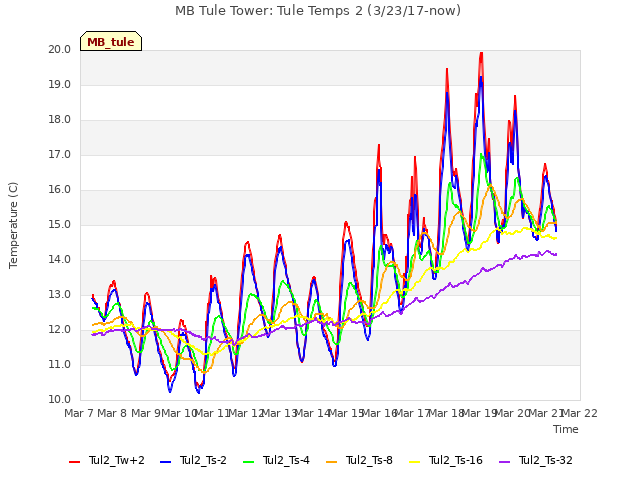
Task: Click the yellow Tul2_Ts-16 legend swatch
Action: pyautogui.click(x=414, y=462)
